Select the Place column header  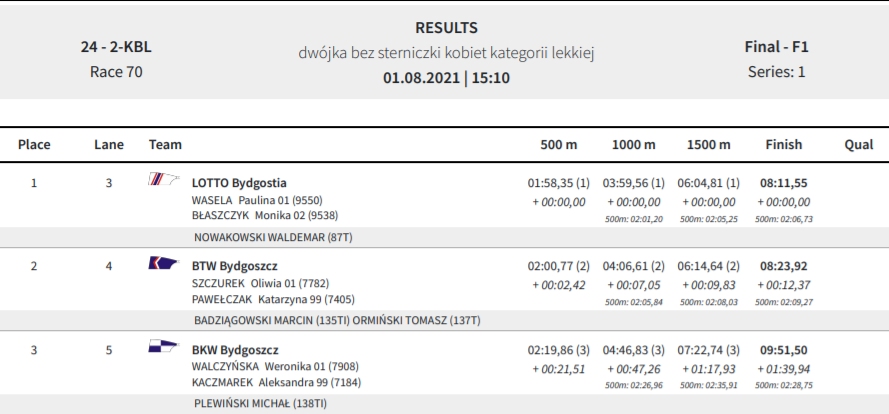pyautogui.click(x=34, y=145)
